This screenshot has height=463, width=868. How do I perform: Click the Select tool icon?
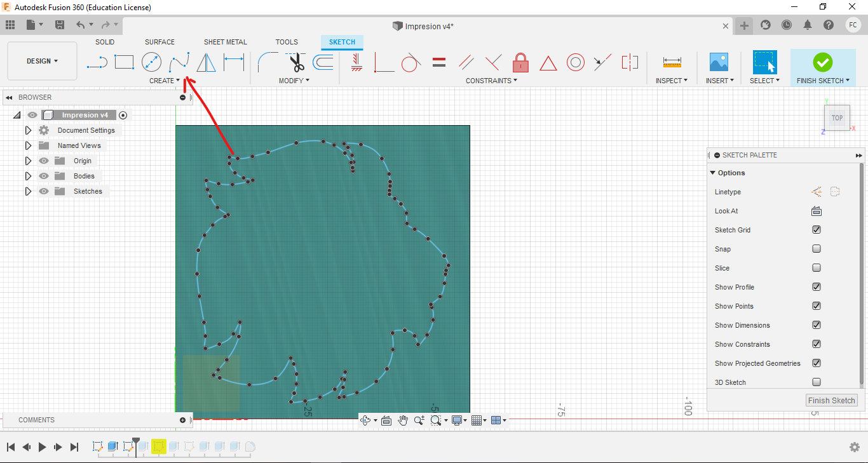click(x=764, y=62)
